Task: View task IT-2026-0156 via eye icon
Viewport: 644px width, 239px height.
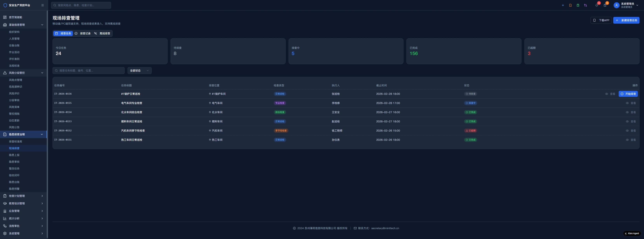Action: coord(606,94)
